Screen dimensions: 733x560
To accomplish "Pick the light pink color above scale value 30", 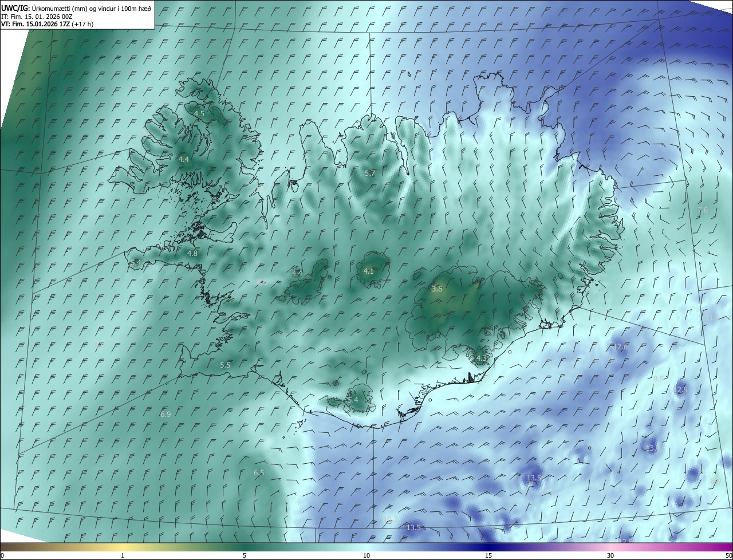I will tap(610, 547).
